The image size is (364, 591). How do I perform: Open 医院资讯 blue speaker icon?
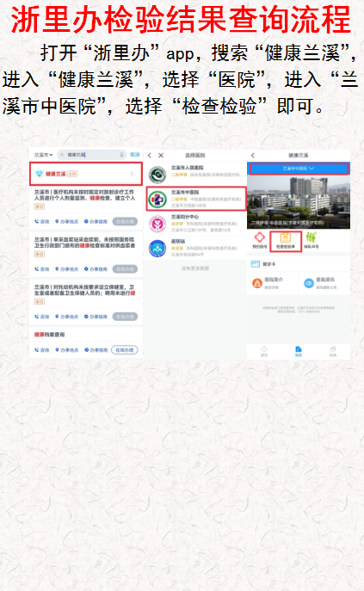click(x=309, y=283)
